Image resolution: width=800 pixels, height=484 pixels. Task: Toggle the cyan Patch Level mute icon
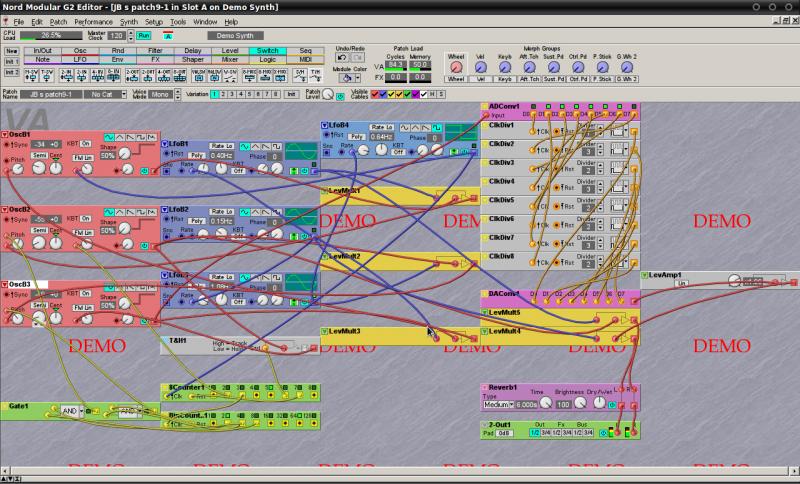pos(340,96)
